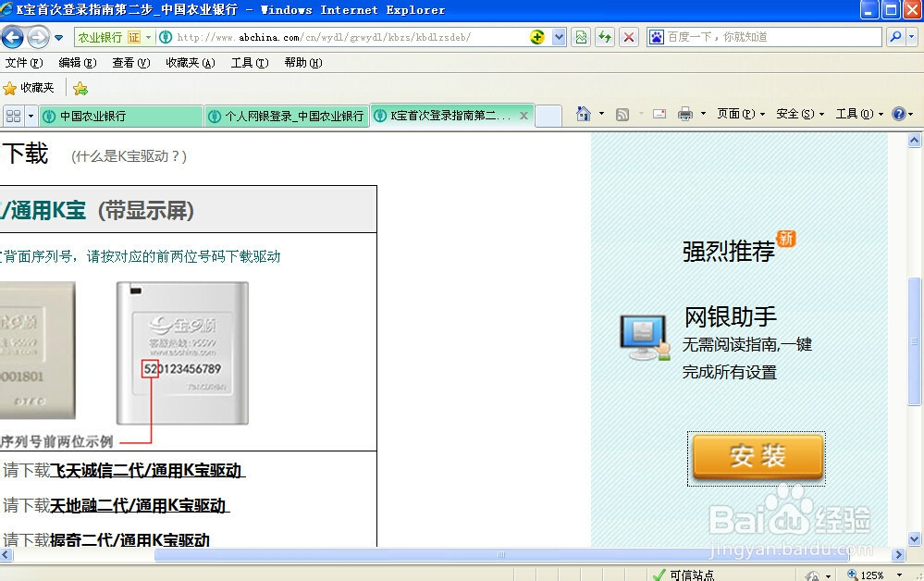
Task: Click the horizontal scrollbar thumb
Action: point(501,554)
